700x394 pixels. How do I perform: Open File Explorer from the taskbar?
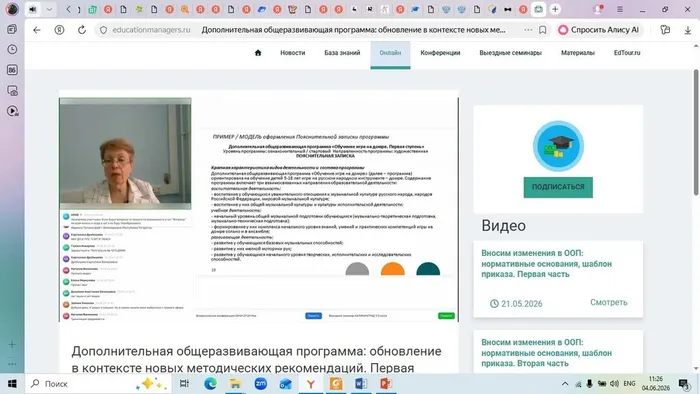click(x=235, y=384)
